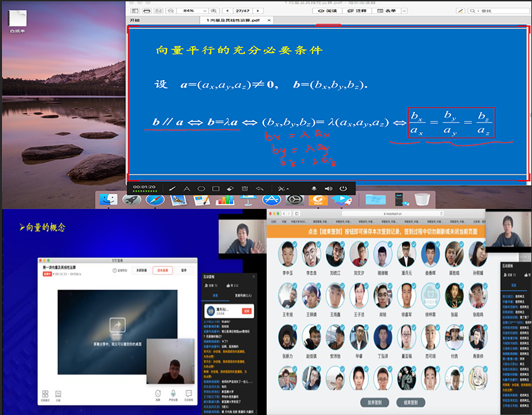The width and height of the screenshot is (532, 415).
Task: Click the power icon to stop recording
Action: 343,189
